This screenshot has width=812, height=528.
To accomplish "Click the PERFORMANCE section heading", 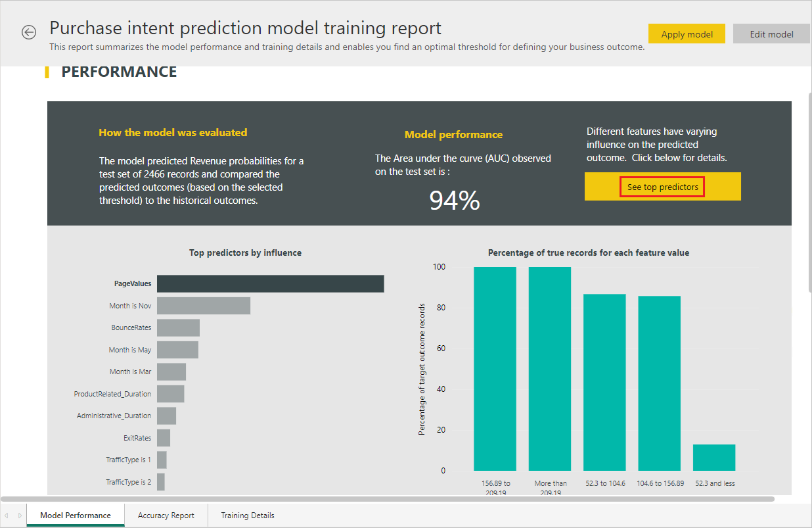I will tap(119, 72).
